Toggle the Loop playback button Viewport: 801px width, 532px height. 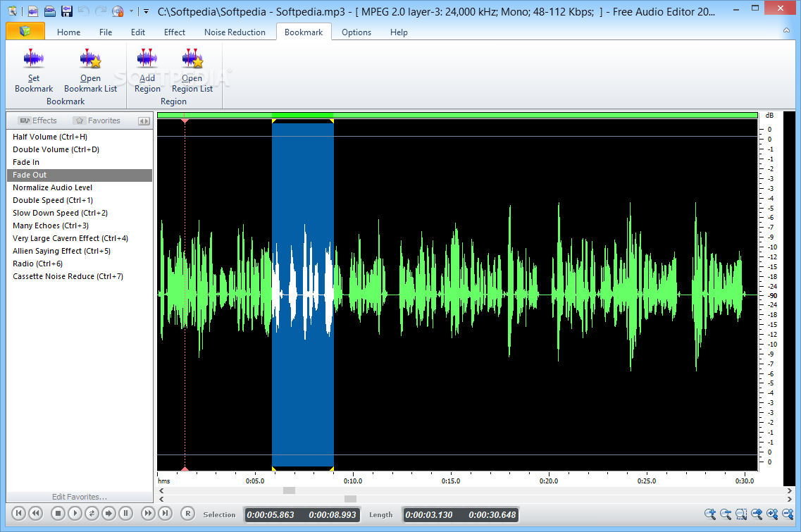point(92,513)
